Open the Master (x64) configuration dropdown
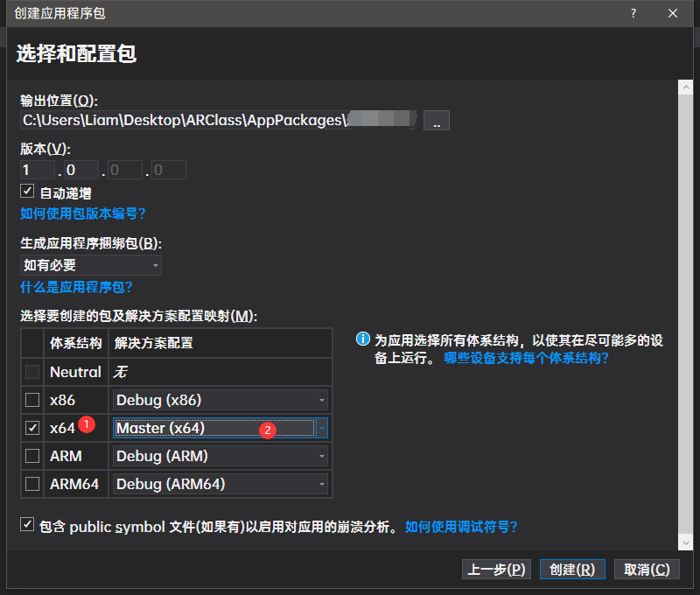Image resolution: width=700 pixels, height=595 pixels. 322,428
